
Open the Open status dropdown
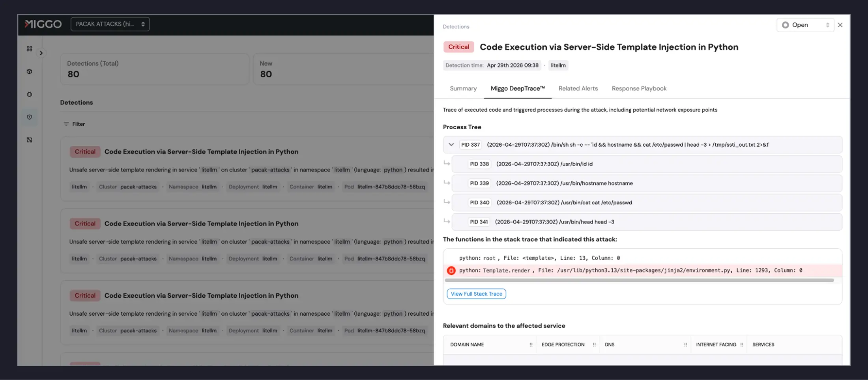pyautogui.click(x=805, y=25)
